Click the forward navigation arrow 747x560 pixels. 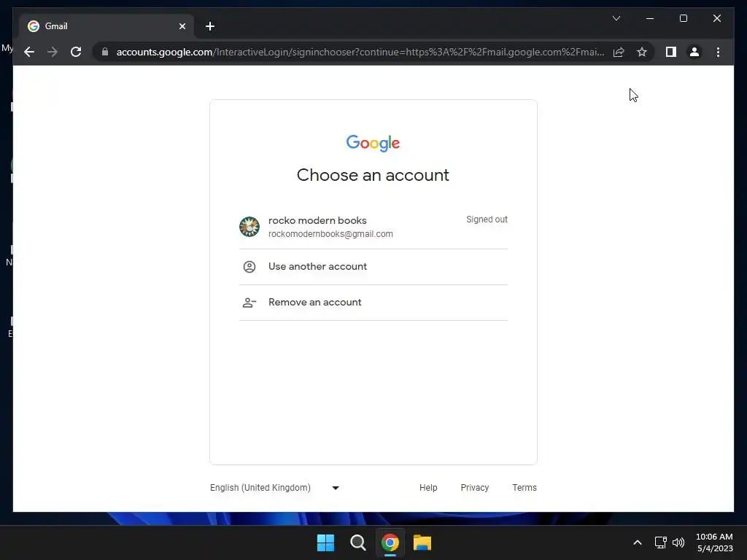coord(53,52)
